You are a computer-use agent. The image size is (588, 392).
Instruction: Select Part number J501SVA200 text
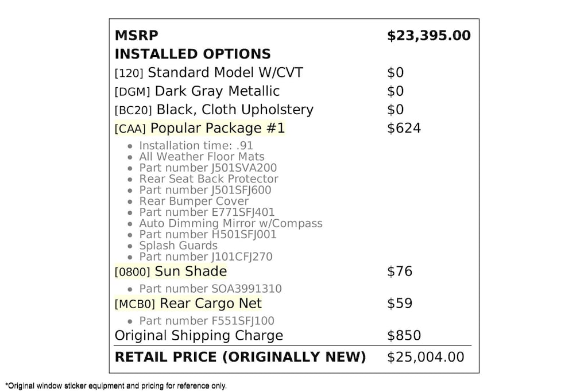(x=208, y=168)
